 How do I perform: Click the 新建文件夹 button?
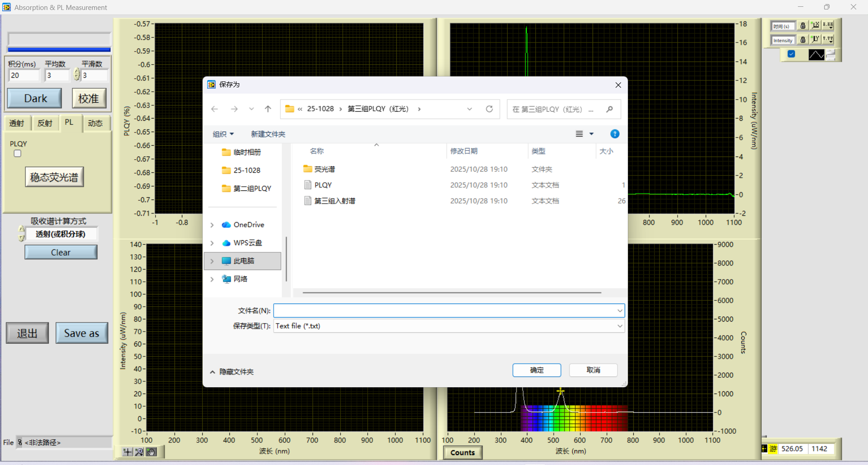pyautogui.click(x=268, y=134)
